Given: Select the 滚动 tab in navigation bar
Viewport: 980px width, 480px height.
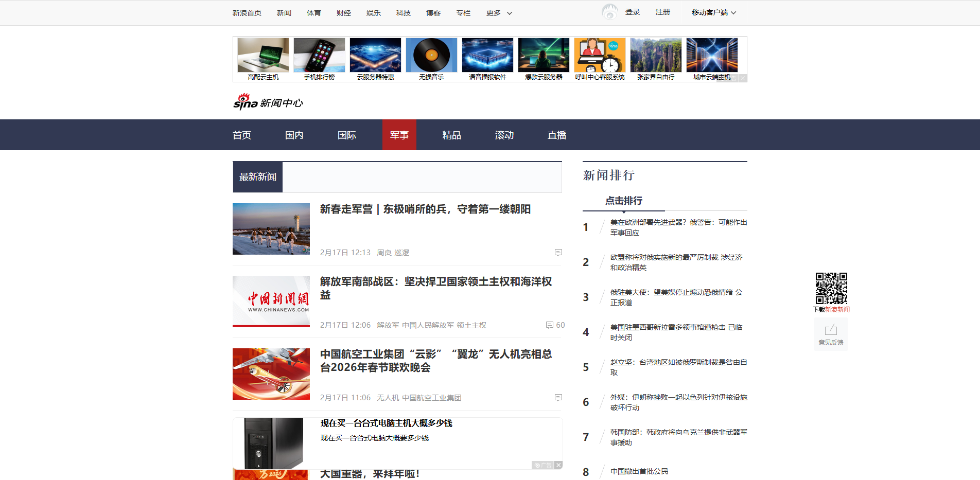Looking at the screenshot, I should pos(503,135).
